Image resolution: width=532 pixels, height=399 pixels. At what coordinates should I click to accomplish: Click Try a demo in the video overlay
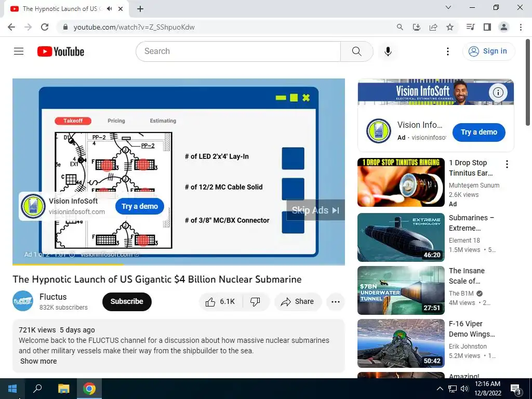point(140,206)
